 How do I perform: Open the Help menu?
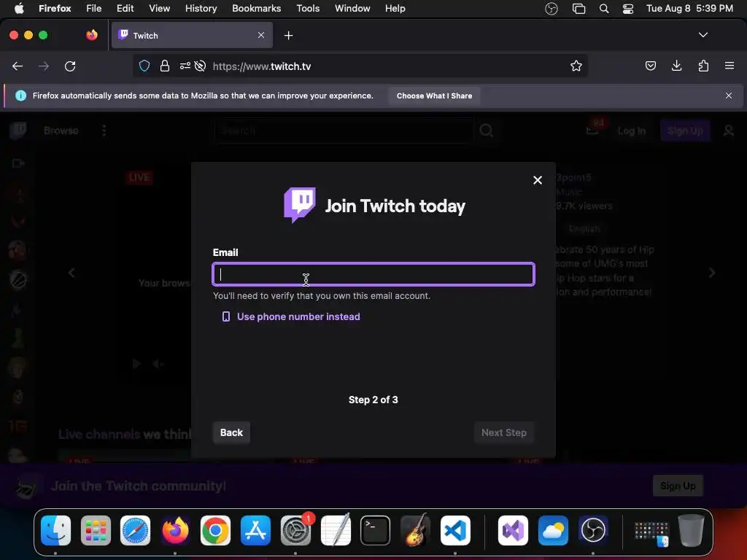395,8
